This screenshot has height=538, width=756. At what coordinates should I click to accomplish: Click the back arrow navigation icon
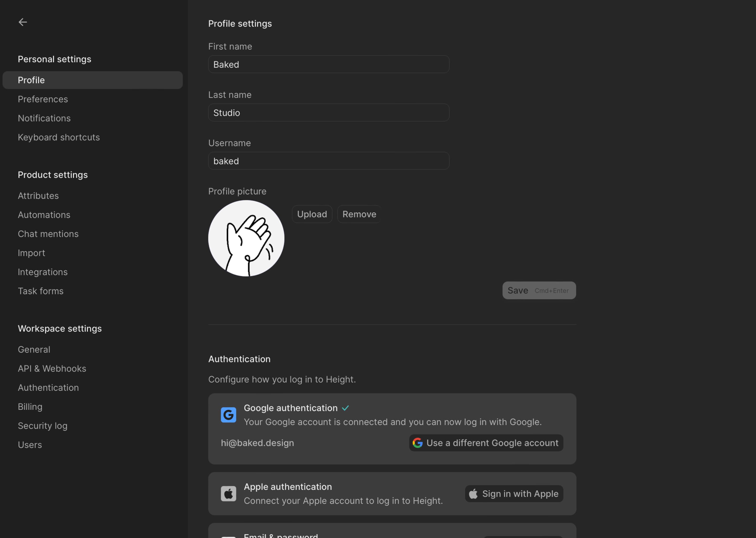(23, 22)
